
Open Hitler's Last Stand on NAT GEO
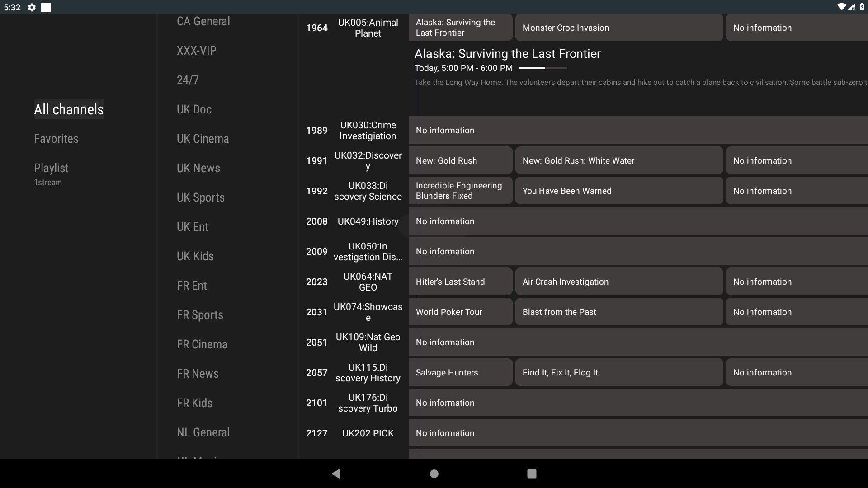[x=460, y=282]
